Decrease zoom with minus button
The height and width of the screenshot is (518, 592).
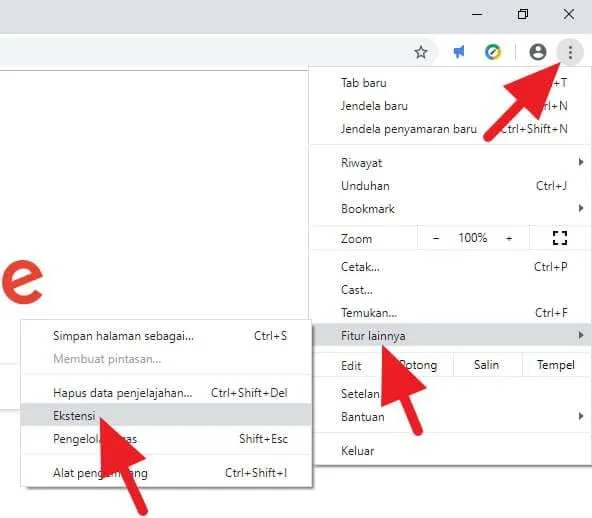(436, 238)
